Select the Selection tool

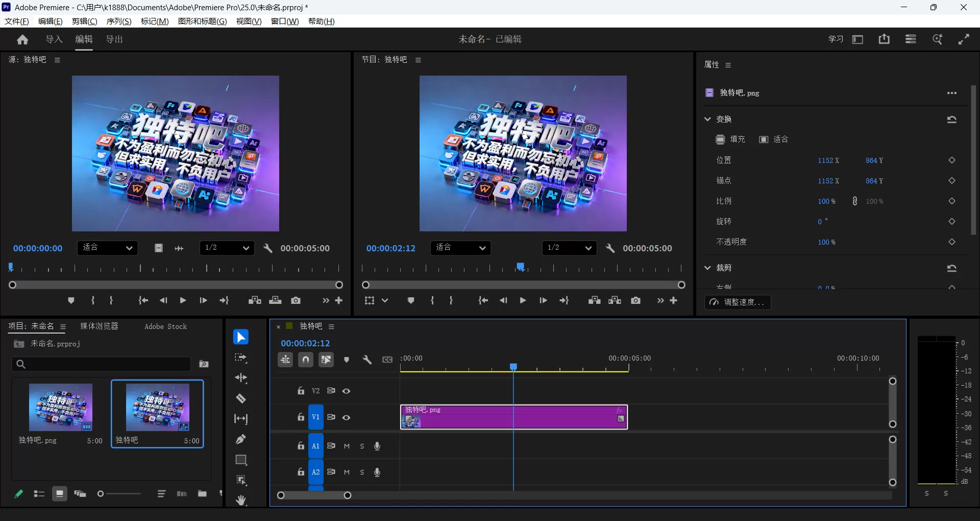pyautogui.click(x=240, y=337)
